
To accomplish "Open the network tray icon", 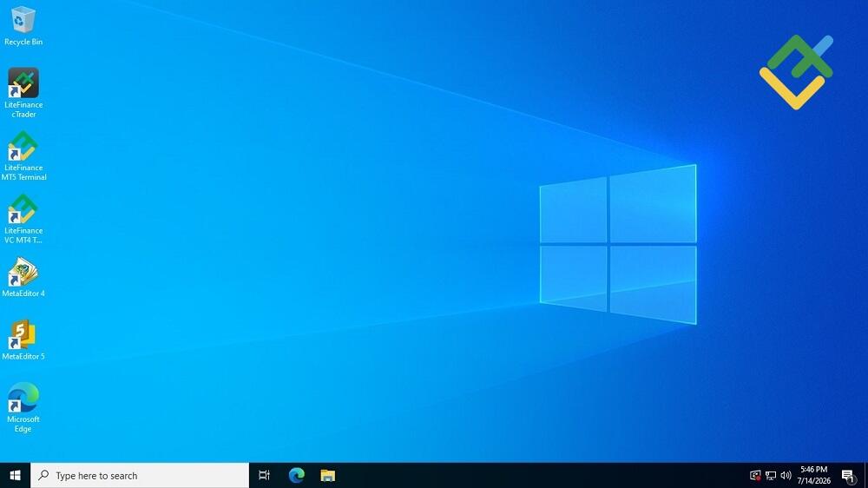I will tap(771, 475).
